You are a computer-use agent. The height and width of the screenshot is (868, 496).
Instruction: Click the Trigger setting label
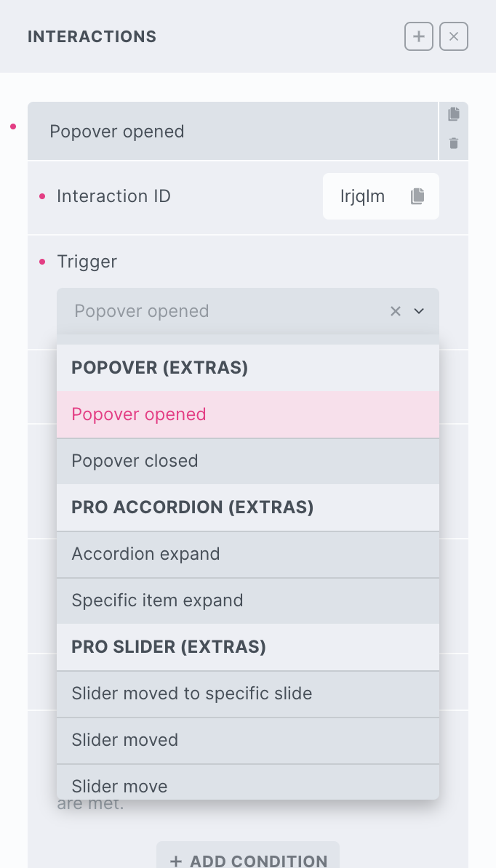(x=87, y=262)
